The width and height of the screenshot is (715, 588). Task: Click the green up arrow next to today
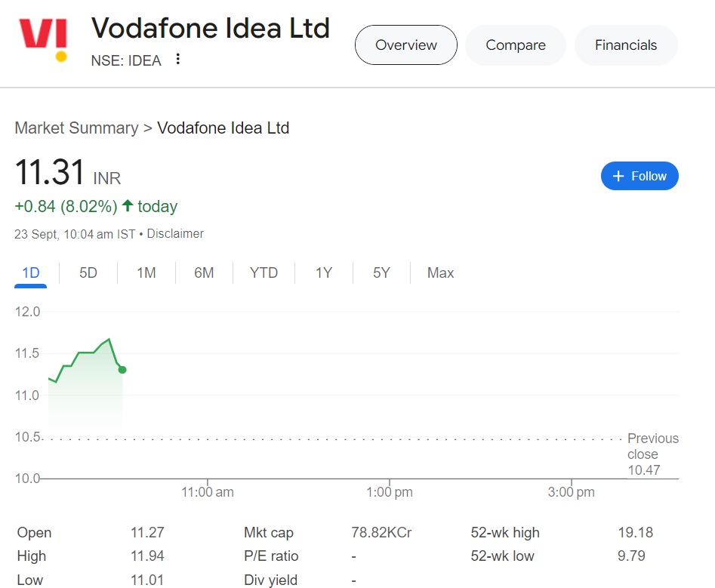point(127,206)
